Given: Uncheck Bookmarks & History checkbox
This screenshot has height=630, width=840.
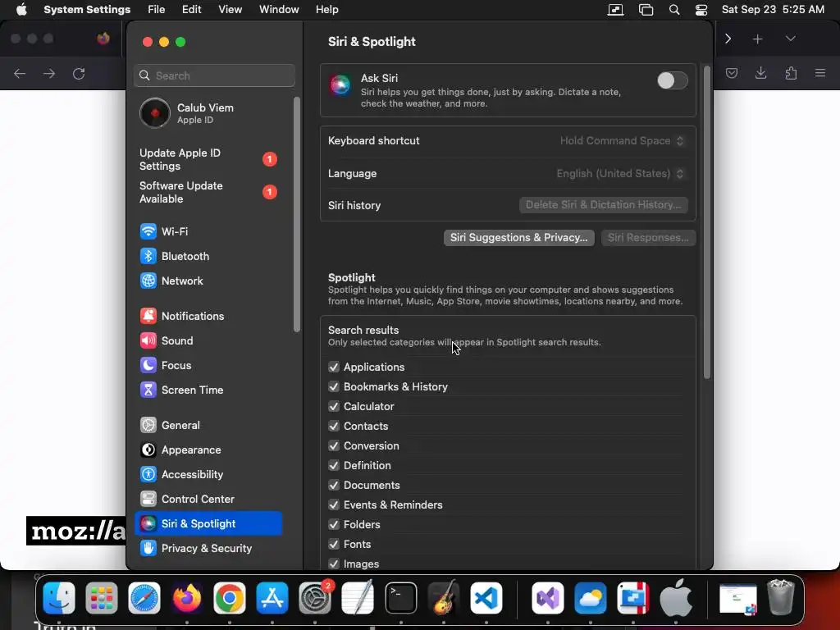Looking at the screenshot, I should [334, 387].
